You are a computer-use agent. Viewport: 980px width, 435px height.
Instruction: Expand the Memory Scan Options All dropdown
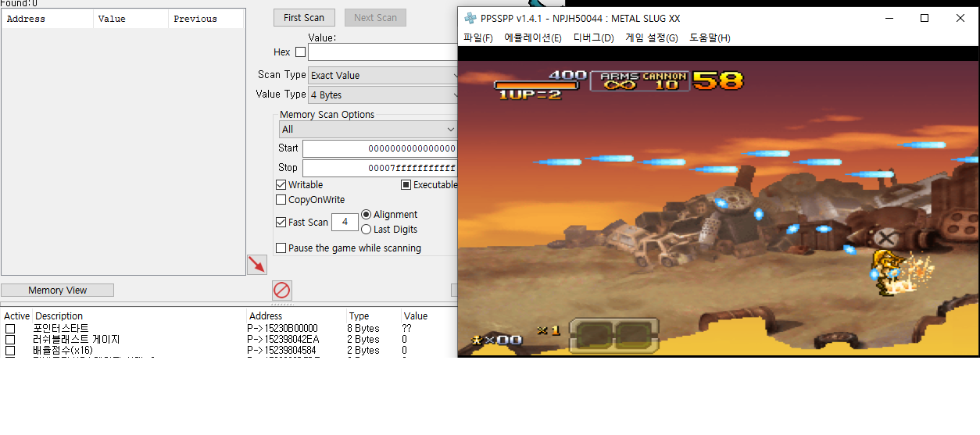368,129
